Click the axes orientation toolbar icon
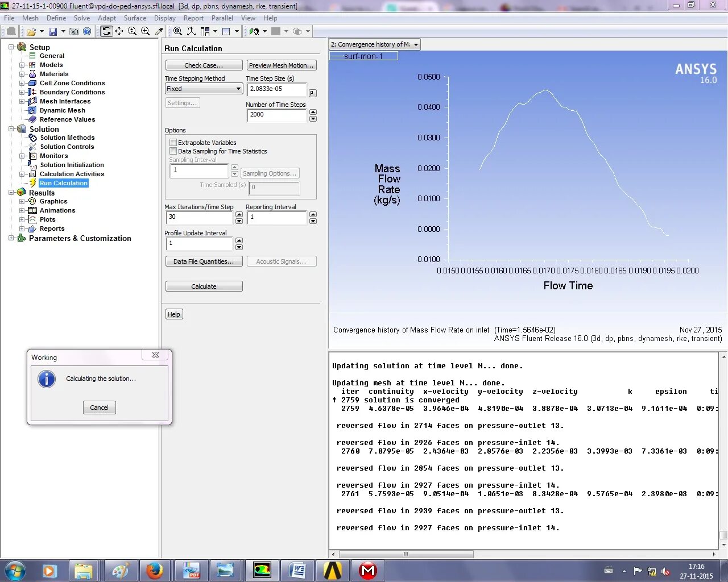 (192, 32)
